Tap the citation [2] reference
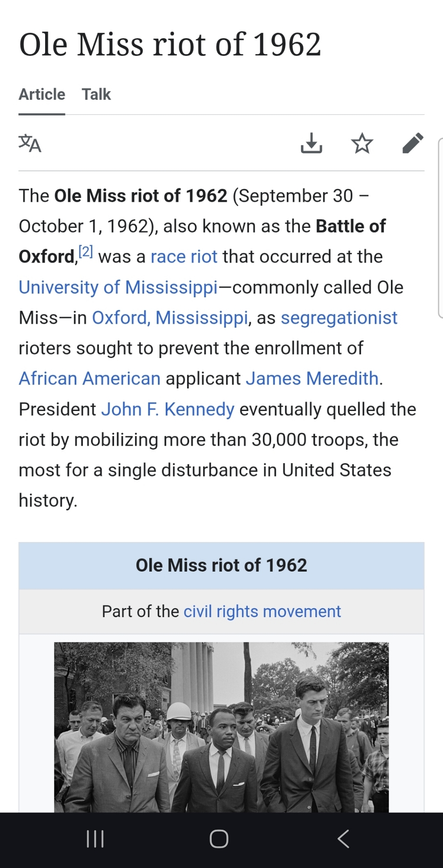Screen dimensions: 443x868 (x=85, y=252)
